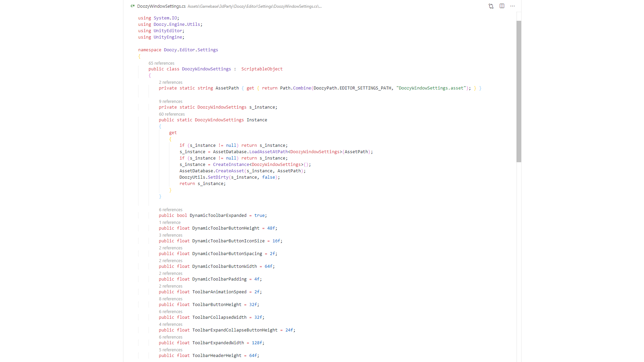Click the 'EDITOR_SETTINGS_PATH' constant
The image size is (644, 362).
365,88
